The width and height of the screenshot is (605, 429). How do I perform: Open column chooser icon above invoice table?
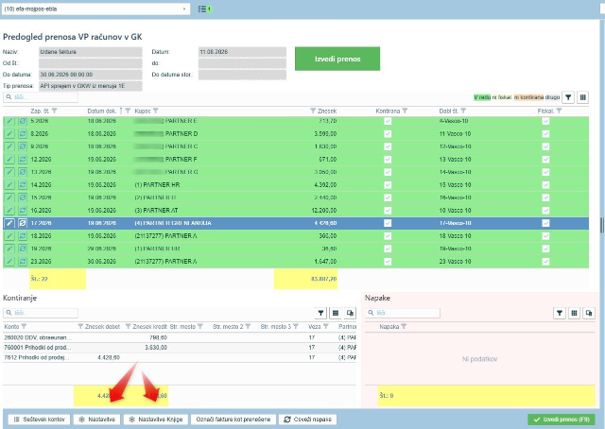[x=583, y=97]
